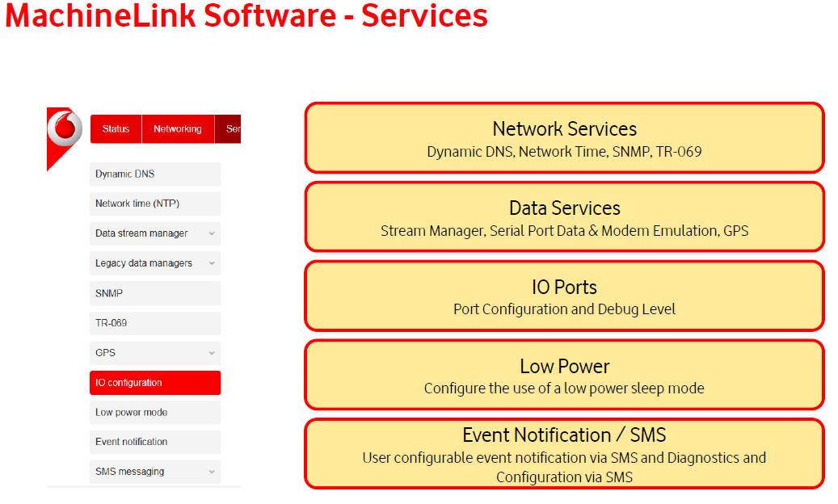This screenshot has height=504, width=838.
Task: Open Event notification settings
Action: pyautogui.click(x=155, y=442)
